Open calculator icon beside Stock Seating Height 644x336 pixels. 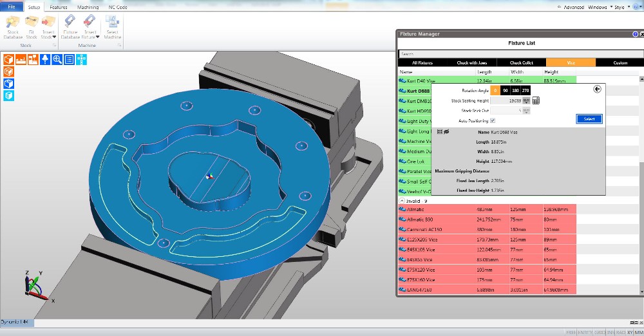tap(536, 100)
